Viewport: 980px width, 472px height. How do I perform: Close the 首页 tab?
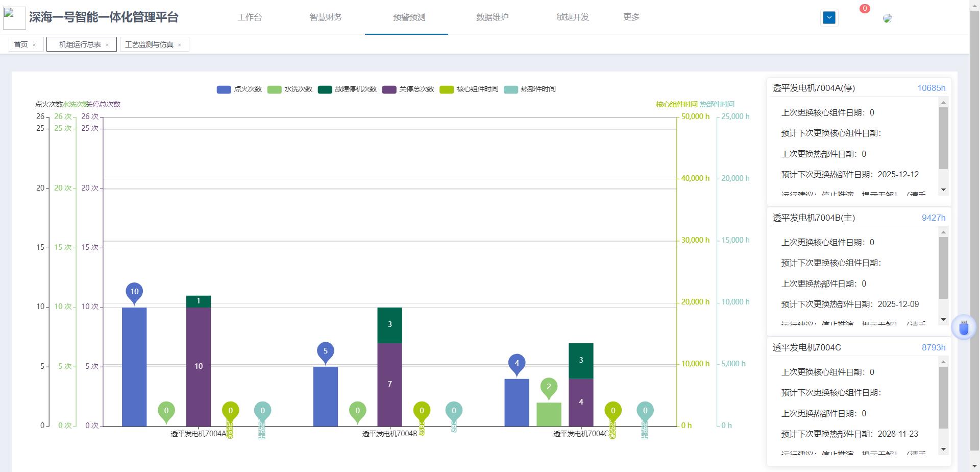(x=34, y=45)
